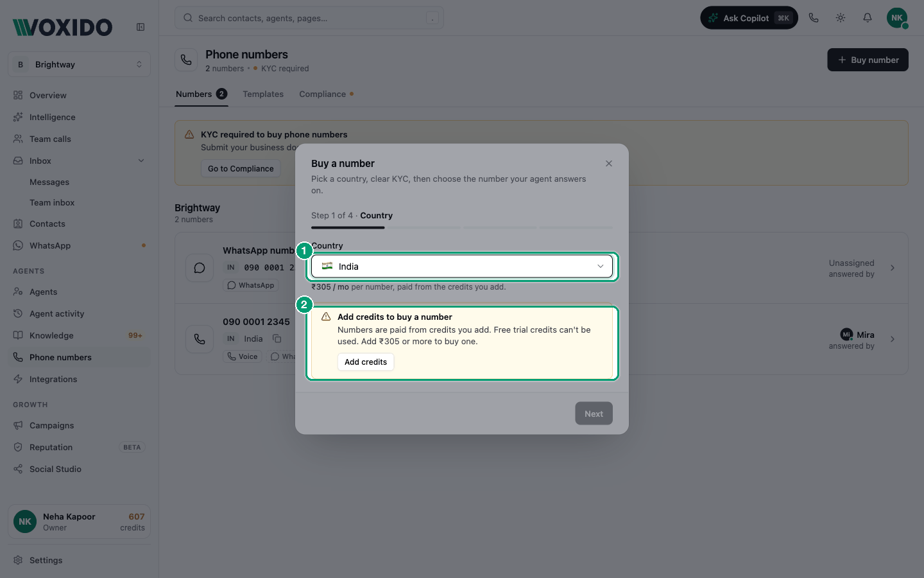Viewport: 924px width, 578px height.
Task: Select Phone numbers in sidebar
Action: coord(80,357)
